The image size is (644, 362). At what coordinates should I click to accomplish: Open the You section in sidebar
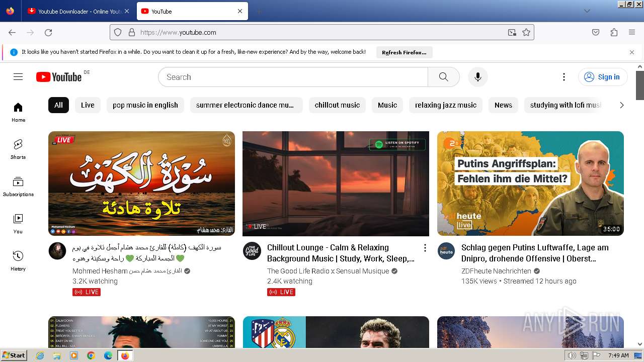[18, 224]
